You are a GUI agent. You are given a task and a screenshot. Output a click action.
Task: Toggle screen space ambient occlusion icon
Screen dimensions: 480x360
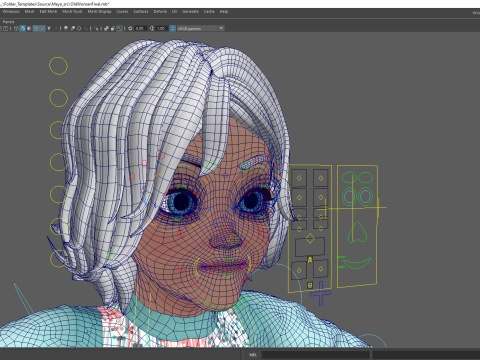point(66,28)
